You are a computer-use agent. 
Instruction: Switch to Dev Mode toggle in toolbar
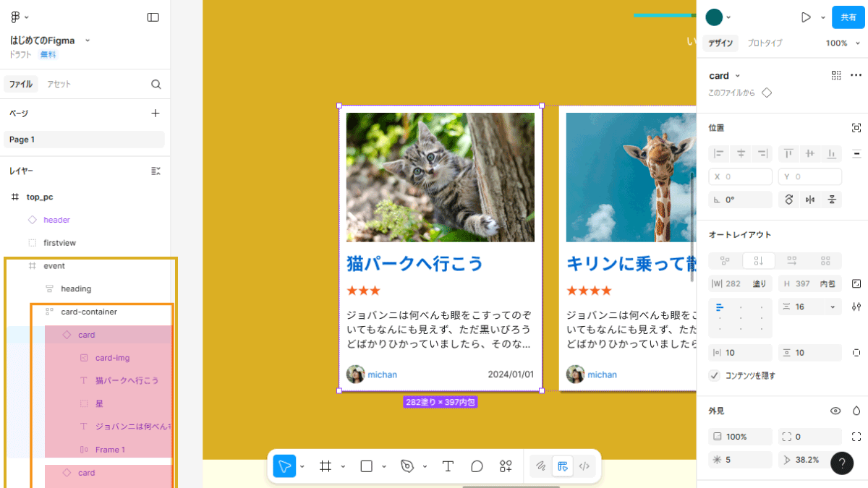584,466
